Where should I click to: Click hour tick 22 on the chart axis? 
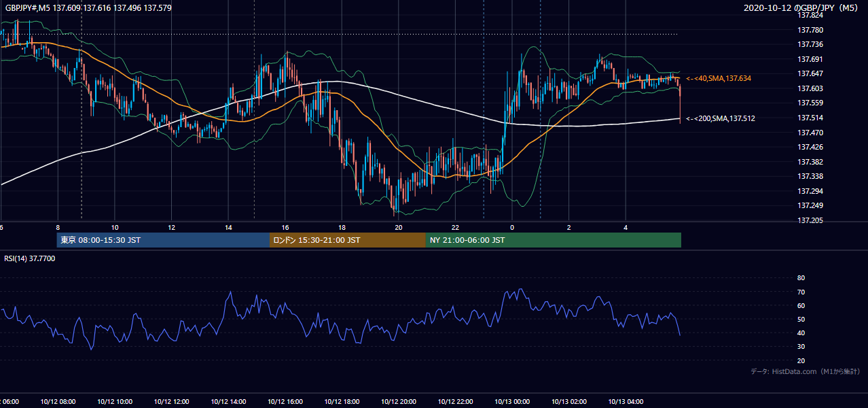tap(455, 228)
